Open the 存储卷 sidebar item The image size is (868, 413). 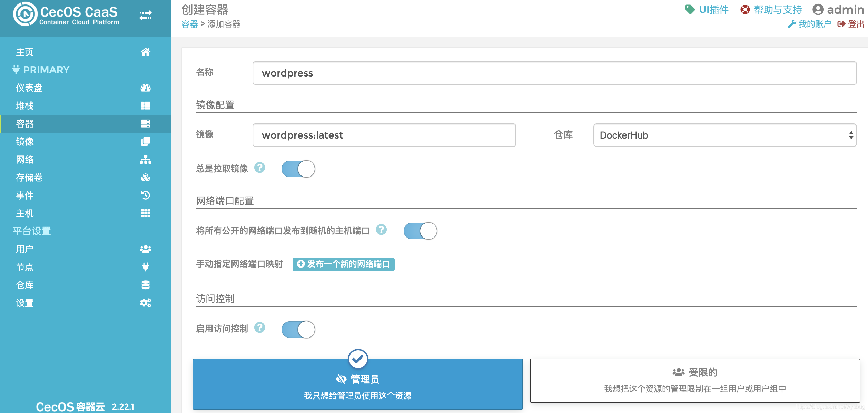[x=86, y=177]
